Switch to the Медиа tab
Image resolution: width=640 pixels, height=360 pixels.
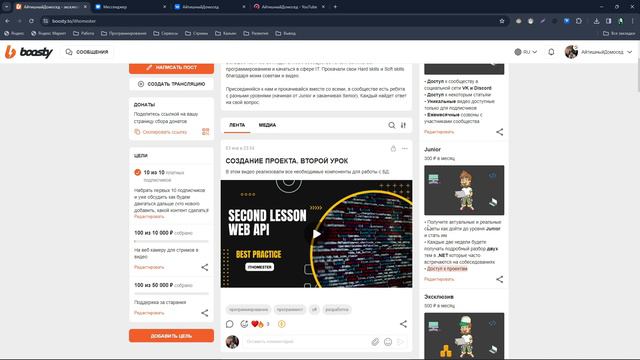click(267, 125)
